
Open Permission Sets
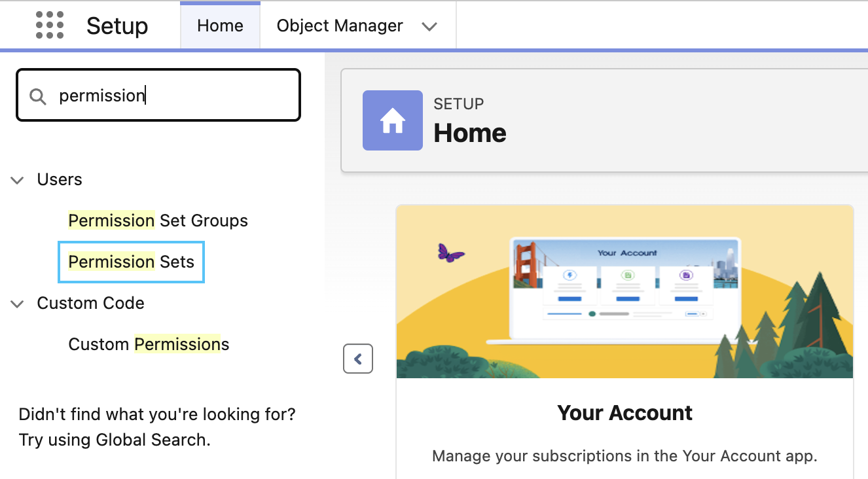[132, 262]
